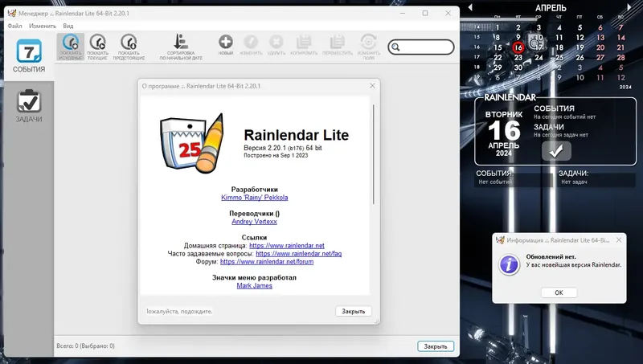Go to previous month in calendar widget
The image size is (643, 364).
470,7
